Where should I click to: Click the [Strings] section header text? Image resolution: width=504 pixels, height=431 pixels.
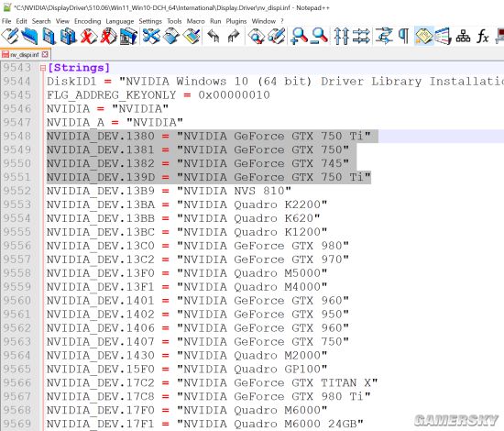[x=79, y=68]
